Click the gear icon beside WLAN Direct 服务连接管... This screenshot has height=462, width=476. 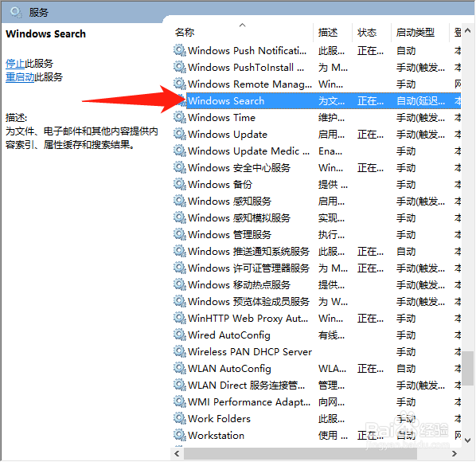(179, 385)
